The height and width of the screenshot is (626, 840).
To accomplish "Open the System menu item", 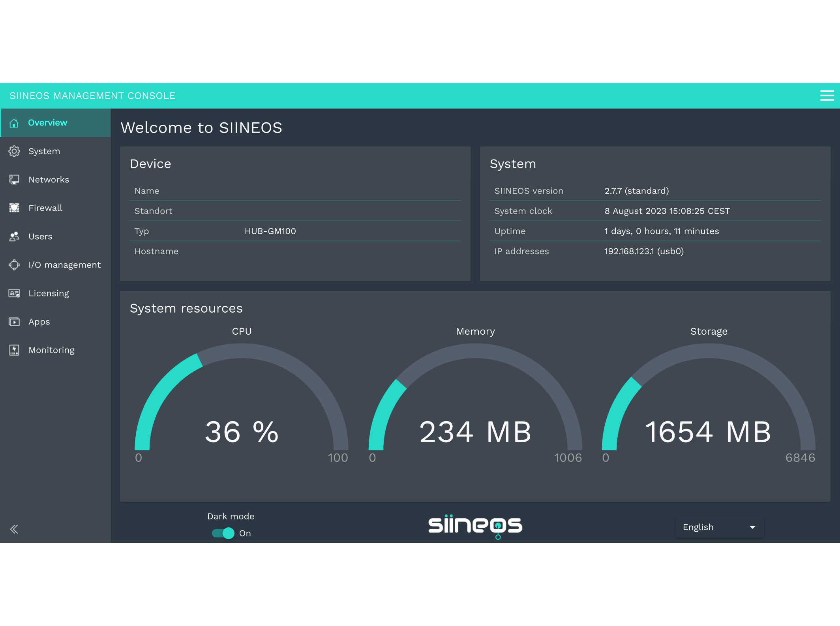I will (x=56, y=151).
